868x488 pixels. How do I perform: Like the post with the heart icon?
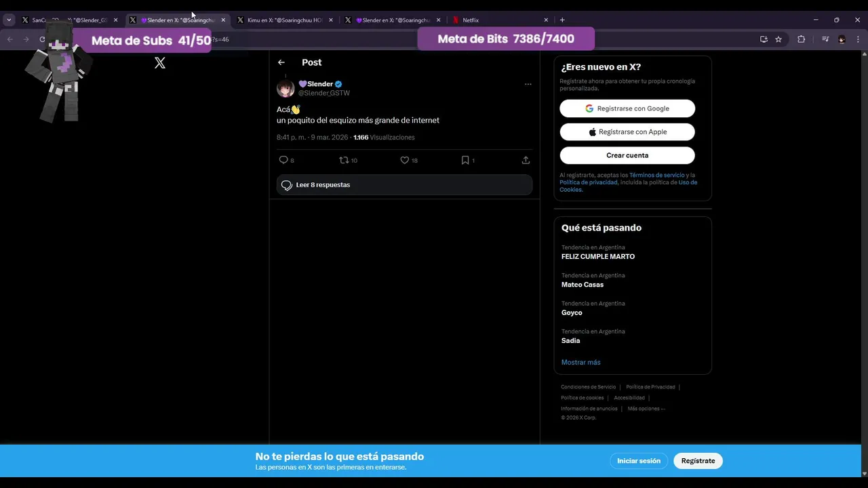point(404,160)
